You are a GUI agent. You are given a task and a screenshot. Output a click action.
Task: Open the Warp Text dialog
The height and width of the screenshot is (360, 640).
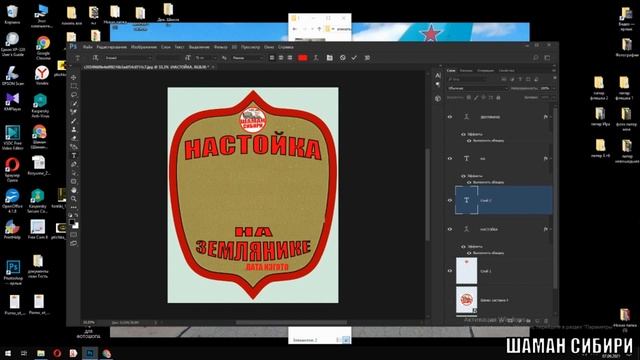click(316, 58)
